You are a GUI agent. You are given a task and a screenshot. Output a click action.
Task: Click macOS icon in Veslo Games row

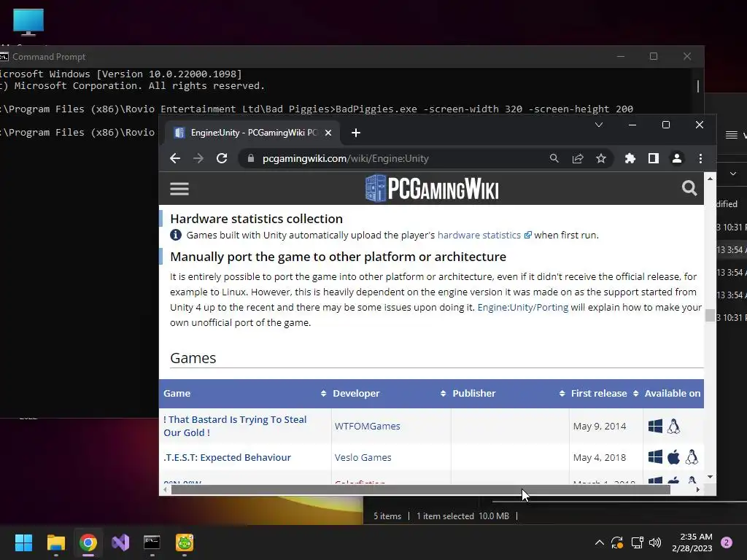click(673, 457)
